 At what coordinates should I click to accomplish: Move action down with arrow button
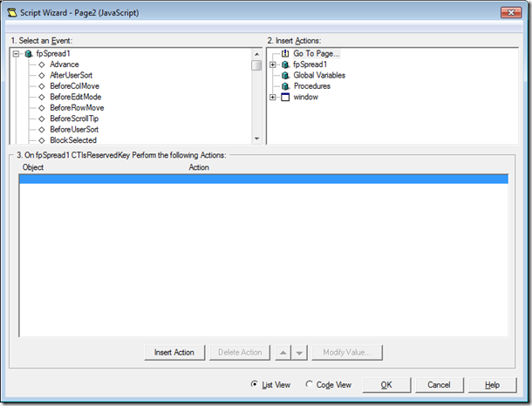point(299,353)
